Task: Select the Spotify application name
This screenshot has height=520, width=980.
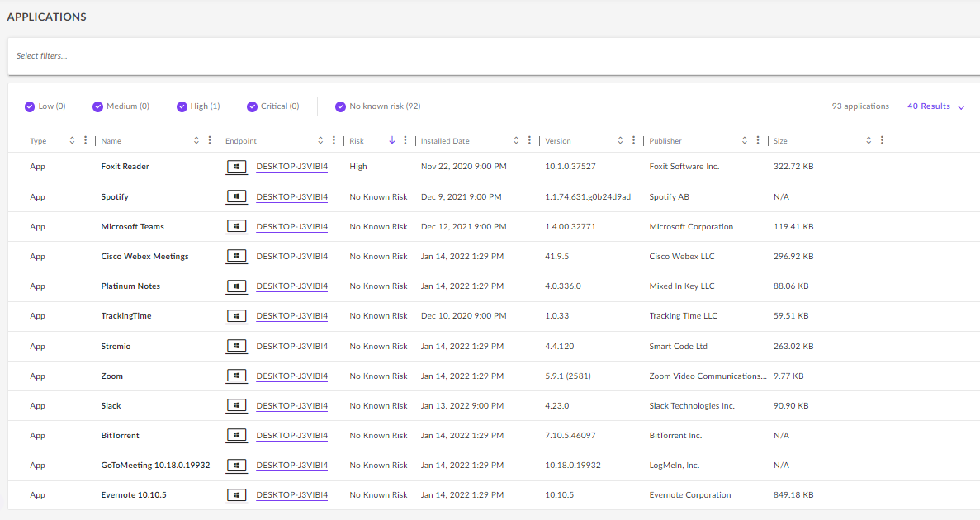Action: (x=115, y=197)
